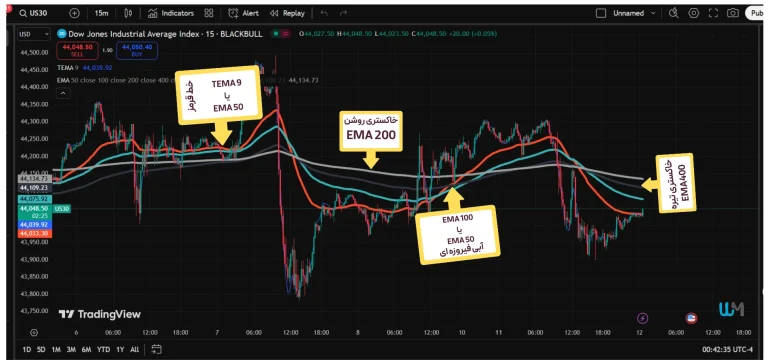Click the red SELL 44,048.50 button
This screenshot has height=360, width=768.
(77, 50)
